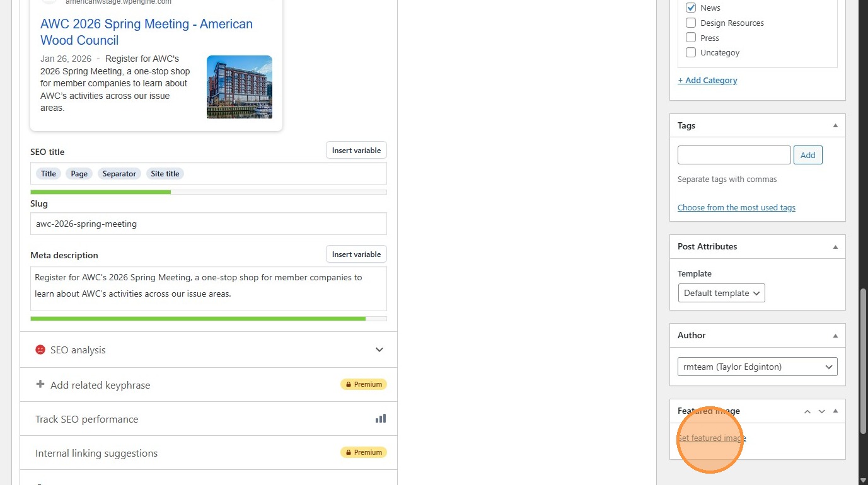Select the Separator variable pill
The image size is (868, 485).
[x=119, y=174]
